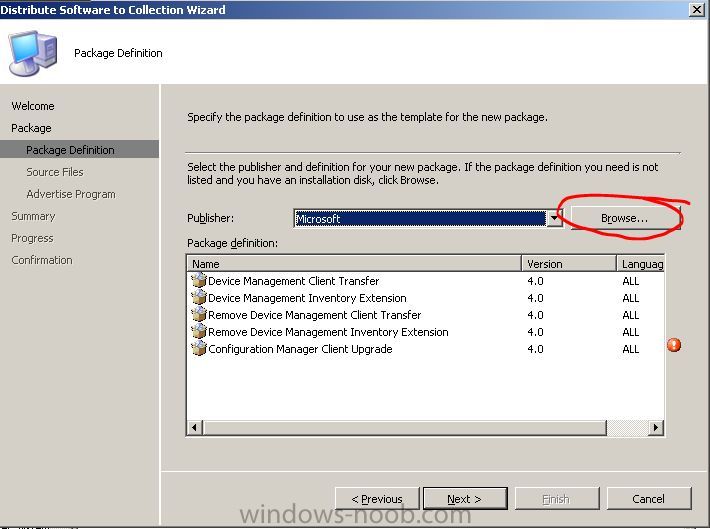Click the Browse... button
Image resolution: width=710 pixels, height=529 pixels.
click(625, 218)
